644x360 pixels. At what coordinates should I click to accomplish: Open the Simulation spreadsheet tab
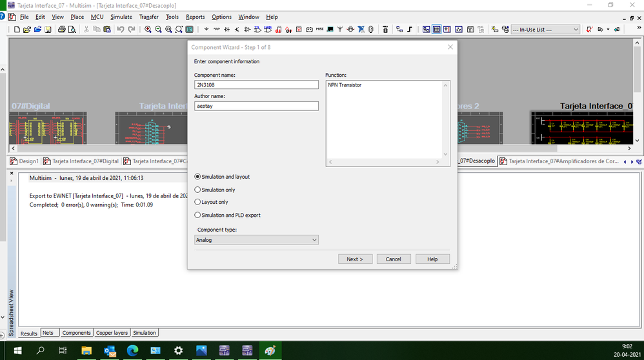pos(144,333)
